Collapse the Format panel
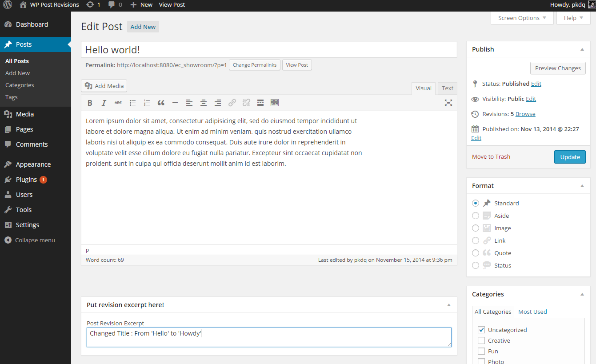The image size is (596, 364). pyautogui.click(x=582, y=186)
